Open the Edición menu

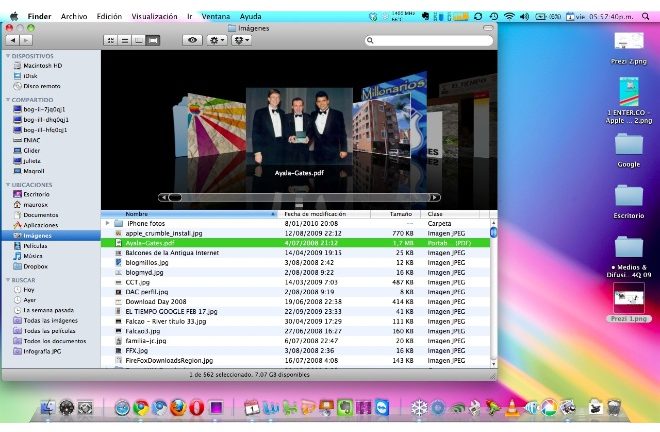point(109,16)
